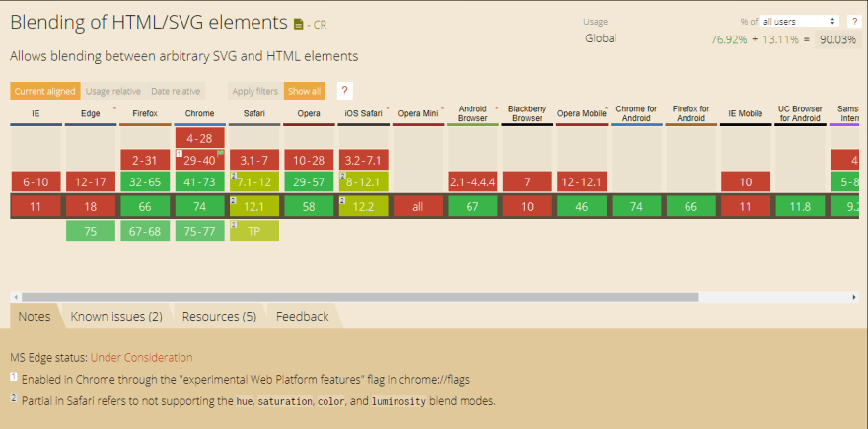The width and height of the screenshot is (868, 429).
Task: Click the Opera Mini column header
Action: pos(418,113)
